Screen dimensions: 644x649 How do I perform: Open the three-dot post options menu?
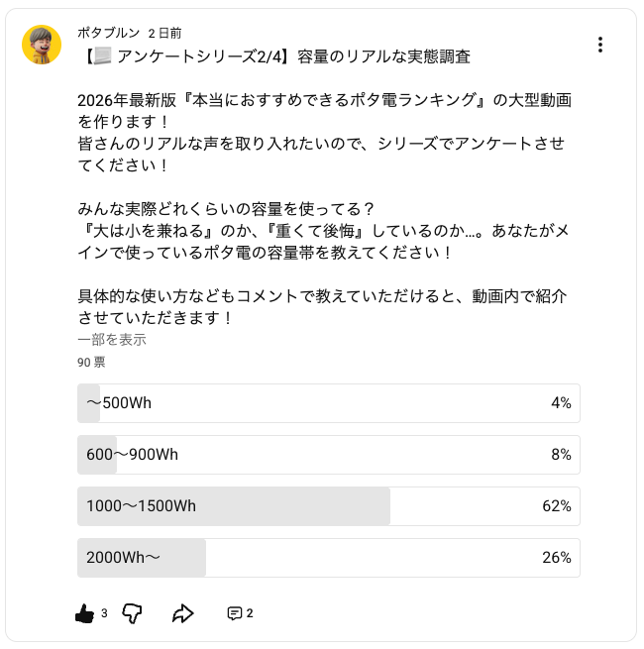(x=600, y=45)
